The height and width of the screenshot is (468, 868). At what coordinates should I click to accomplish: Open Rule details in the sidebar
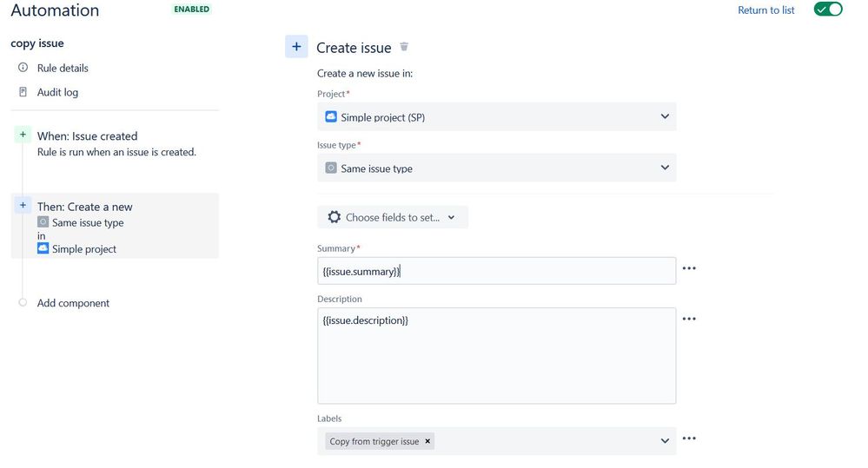pyautogui.click(x=63, y=68)
